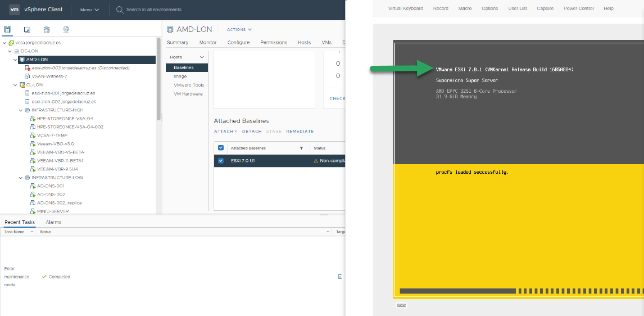Open the VMs and Templates inventory icon

[27, 30]
